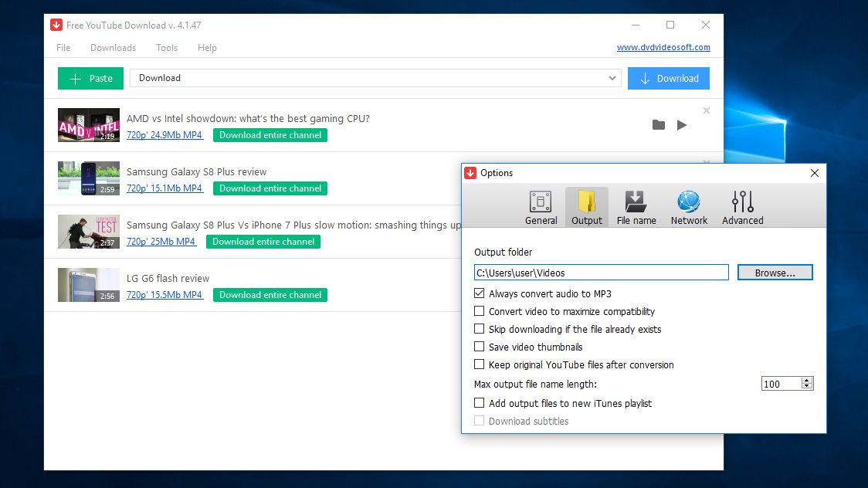Change the 720p 15.1Mb MP4 quality link

pyautogui.click(x=164, y=188)
